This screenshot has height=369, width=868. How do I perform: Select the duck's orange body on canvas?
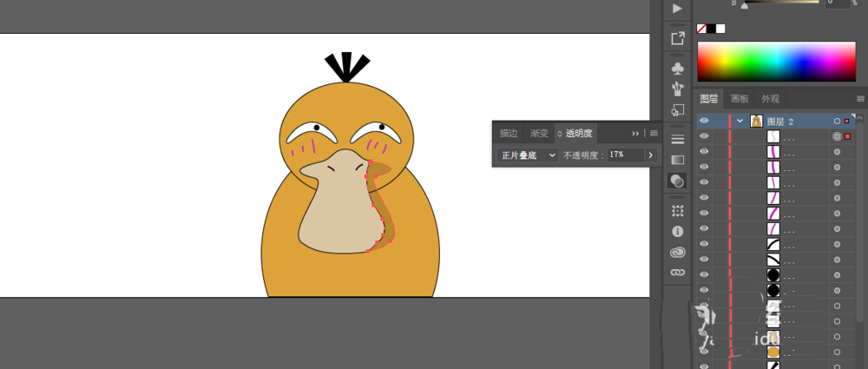[351, 274]
